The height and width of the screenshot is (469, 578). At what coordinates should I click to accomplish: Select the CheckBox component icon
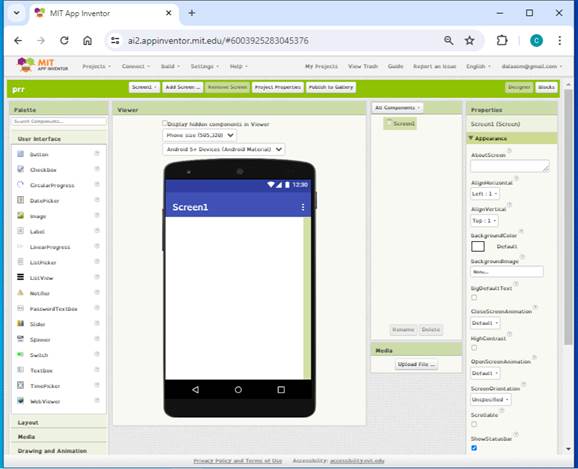(21, 169)
